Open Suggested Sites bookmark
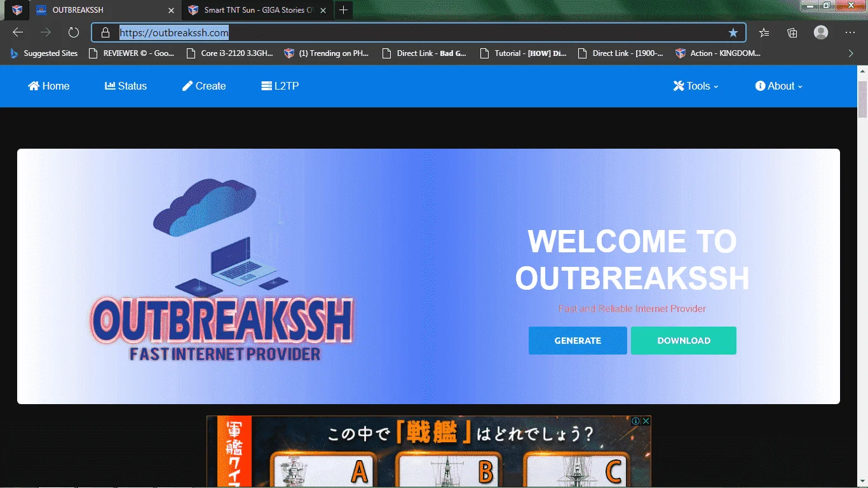Screen dimensions: 868x488 coord(44,53)
